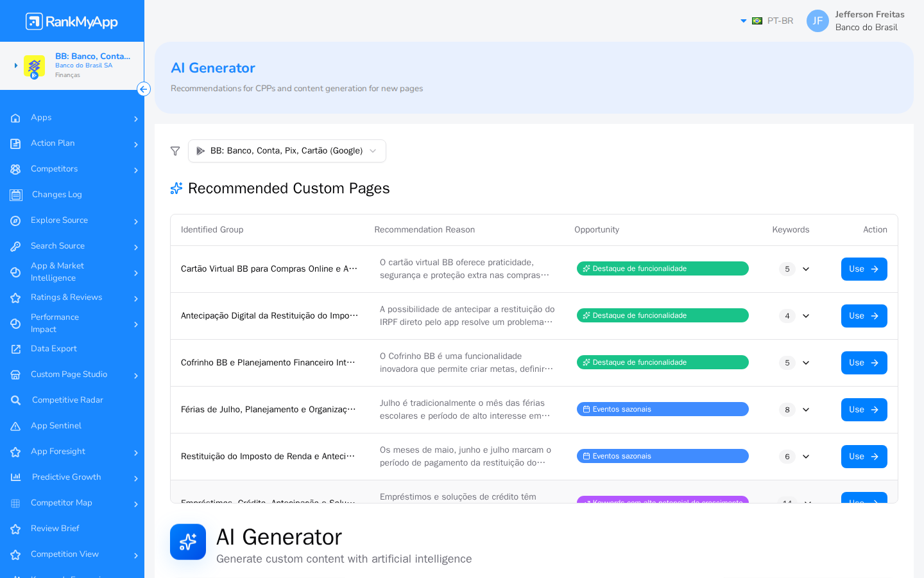Open the BB: Banco, Conta app selector dropdown

click(287, 151)
